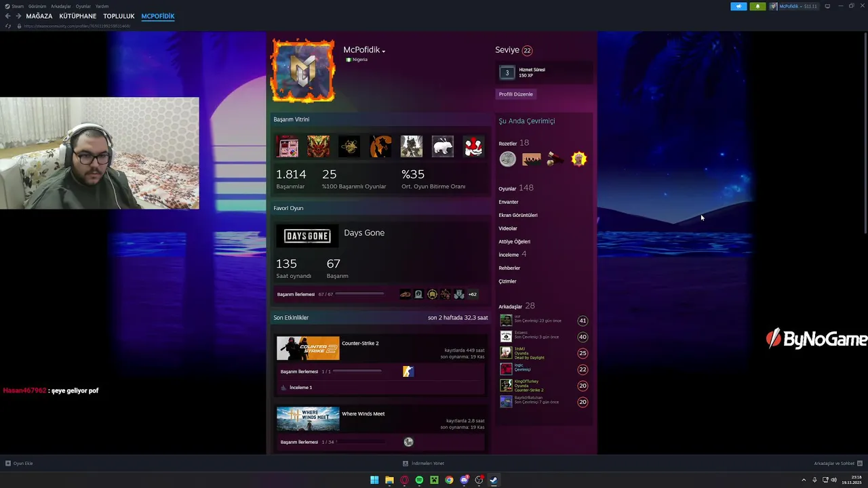Click the flaming profile avatar image

(303, 70)
